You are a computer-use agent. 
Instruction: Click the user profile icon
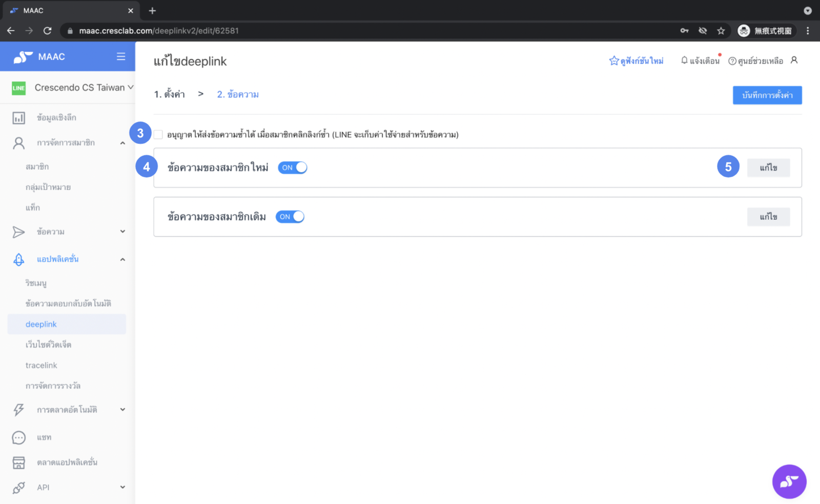point(794,60)
